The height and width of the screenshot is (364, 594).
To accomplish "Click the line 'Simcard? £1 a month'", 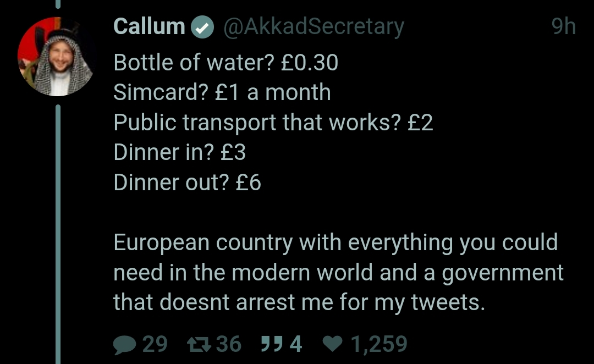I will [222, 92].
